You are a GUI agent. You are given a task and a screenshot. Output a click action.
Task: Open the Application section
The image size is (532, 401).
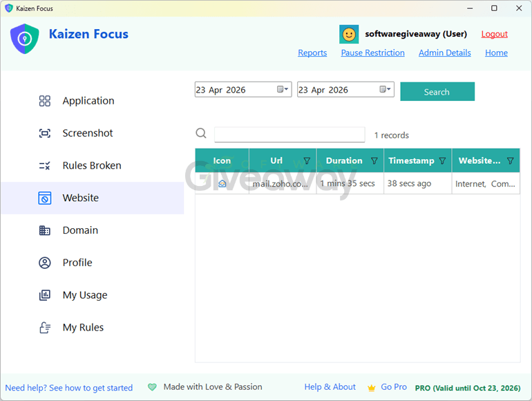93,101
